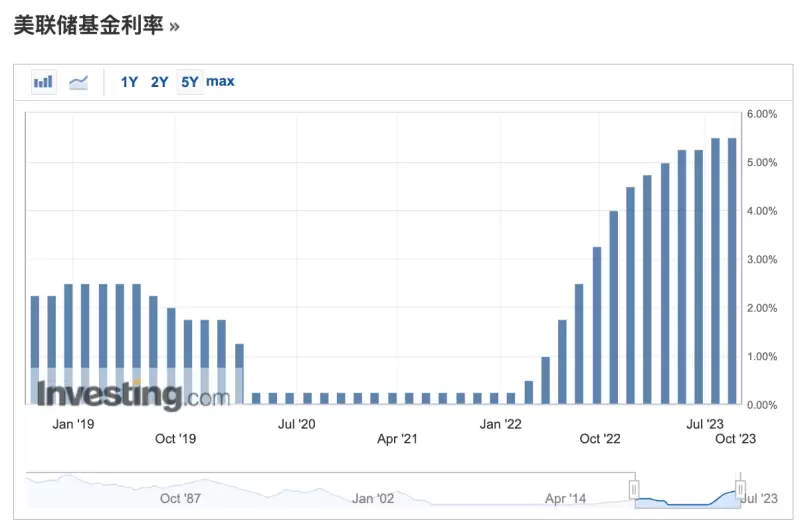Switch to line chart view icon
This screenshot has height=525, width=800.
point(78,82)
